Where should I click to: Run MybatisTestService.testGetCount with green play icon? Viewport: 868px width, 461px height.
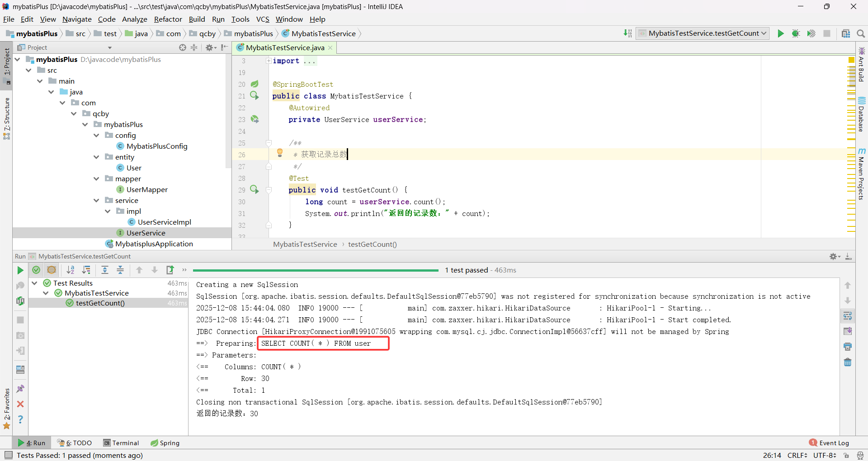(781, 33)
